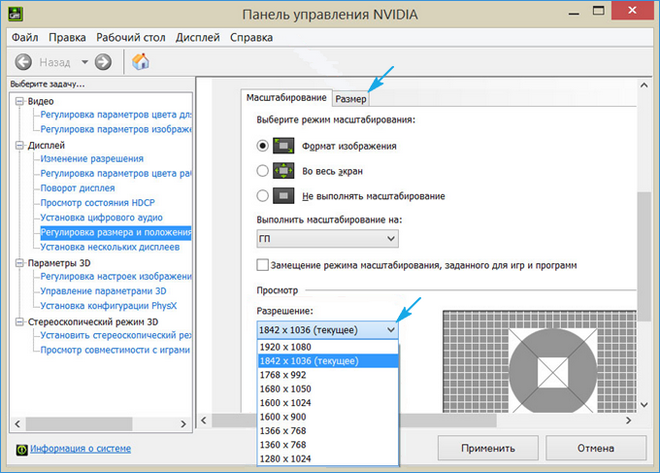Enable "Замещение режима масштабирования" checkbox
Image resolution: width=660 pixels, height=473 pixels.
pos(263,265)
